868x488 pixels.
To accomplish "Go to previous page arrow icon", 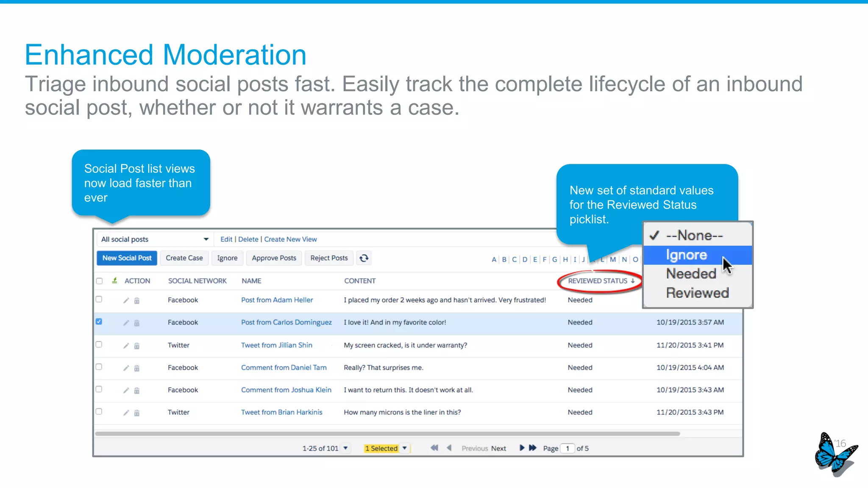I will click(x=449, y=448).
